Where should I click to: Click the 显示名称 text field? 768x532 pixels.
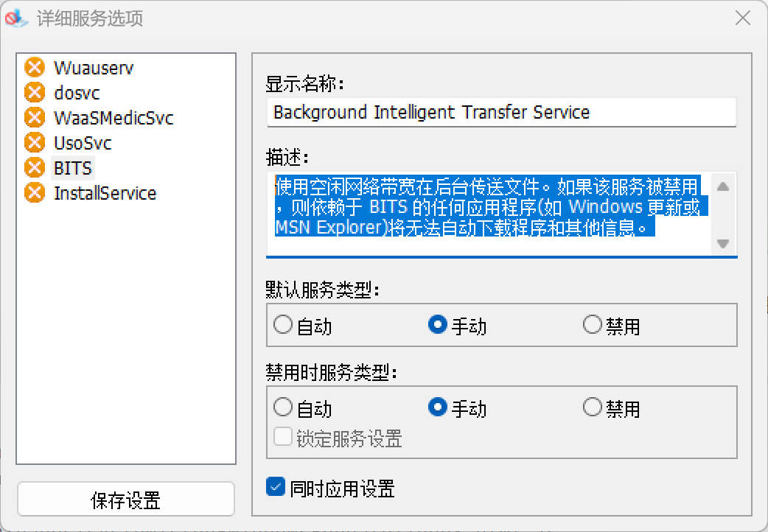(501, 113)
